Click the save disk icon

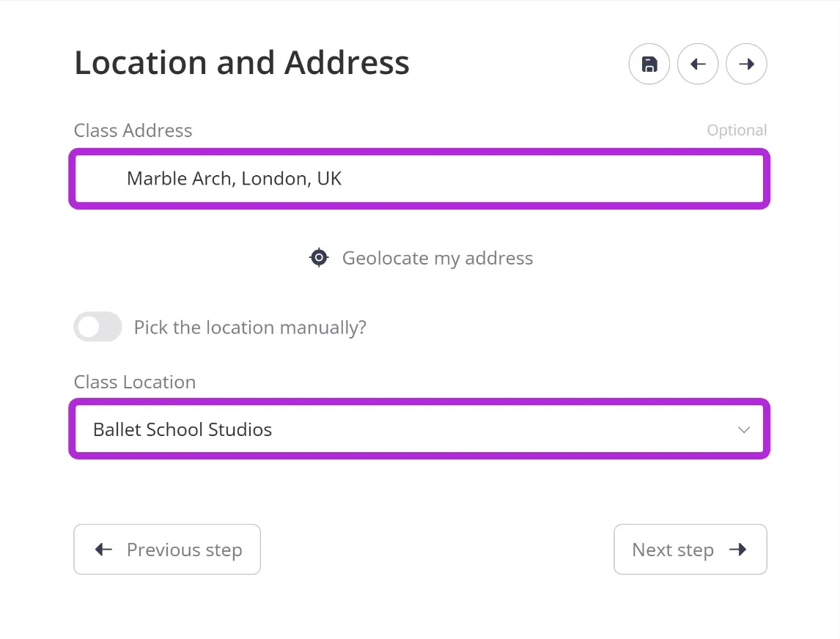coord(649,64)
